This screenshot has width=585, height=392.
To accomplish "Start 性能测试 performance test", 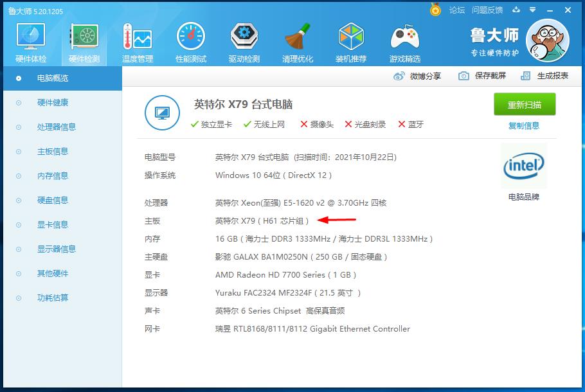I will click(190, 41).
